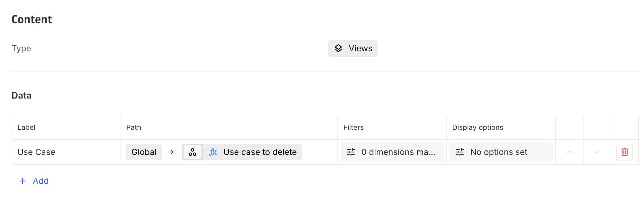This screenshot has width=644, height=201.
Task: Click the plus icon next to Add
Action: coord(22,181)
